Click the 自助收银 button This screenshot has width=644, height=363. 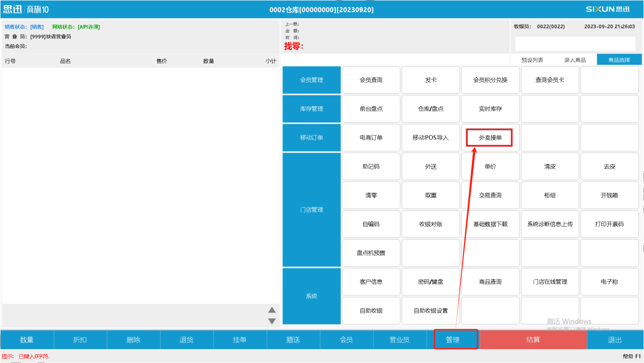coord(371,310)
